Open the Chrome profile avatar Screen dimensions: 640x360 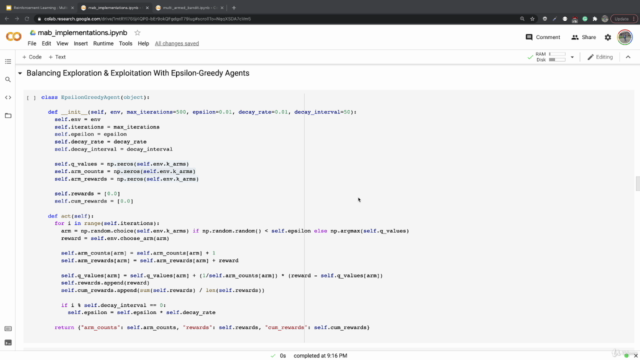pos(605,19)
